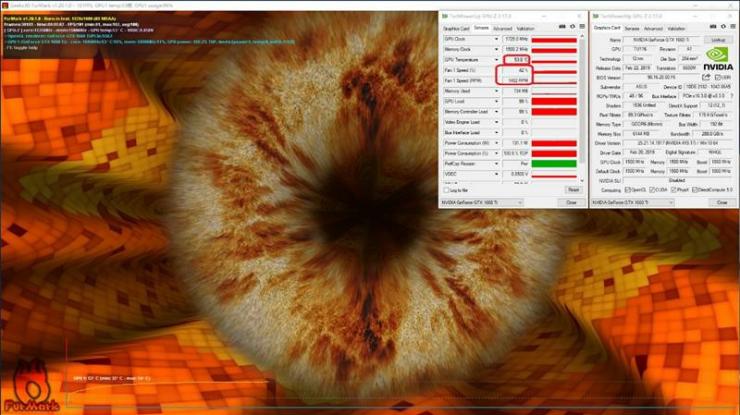Click the Reset button in Sensors window
Image resolution: width=740 pixels, height=415 pixels.
[x=573, y=190]
